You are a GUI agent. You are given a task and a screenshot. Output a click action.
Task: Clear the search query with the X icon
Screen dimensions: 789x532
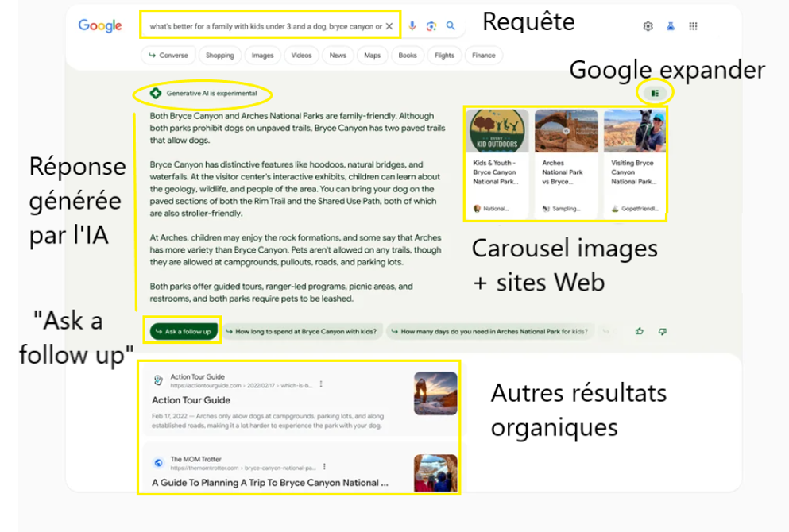click(x=389, y=25)
